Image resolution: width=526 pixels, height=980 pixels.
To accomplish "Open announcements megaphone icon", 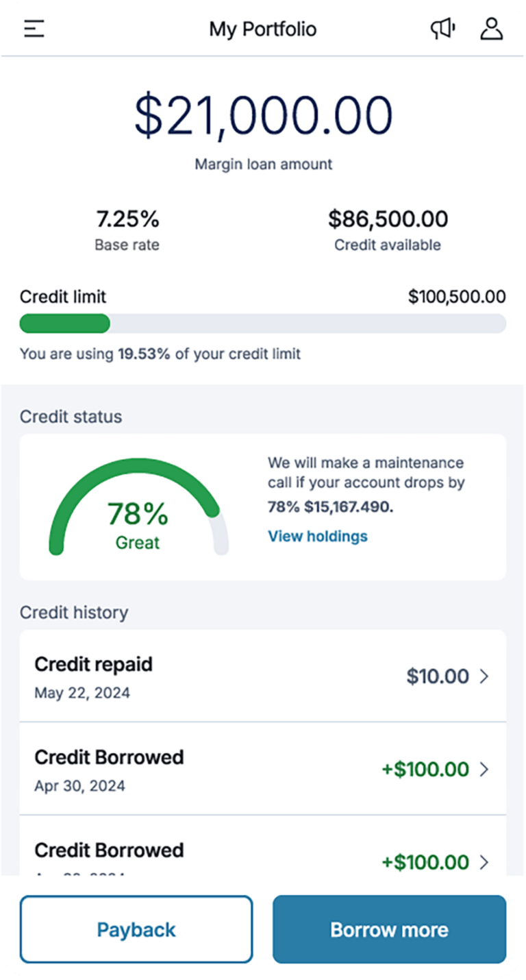I will coord(442,29).
